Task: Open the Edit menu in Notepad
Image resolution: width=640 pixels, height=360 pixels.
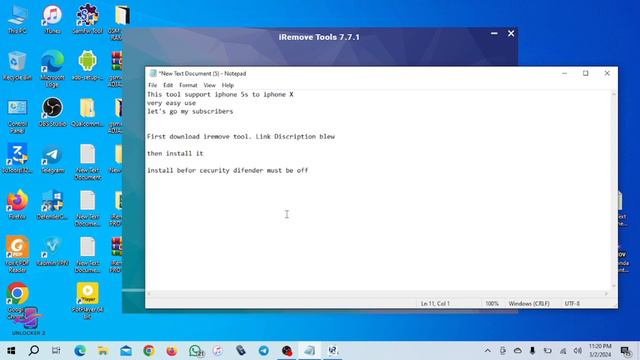Action: click(x=168, y=85)
